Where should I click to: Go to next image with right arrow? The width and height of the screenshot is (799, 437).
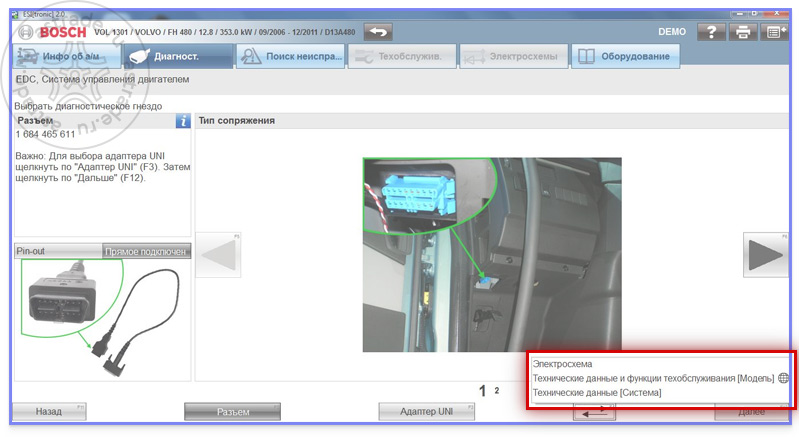765,255
